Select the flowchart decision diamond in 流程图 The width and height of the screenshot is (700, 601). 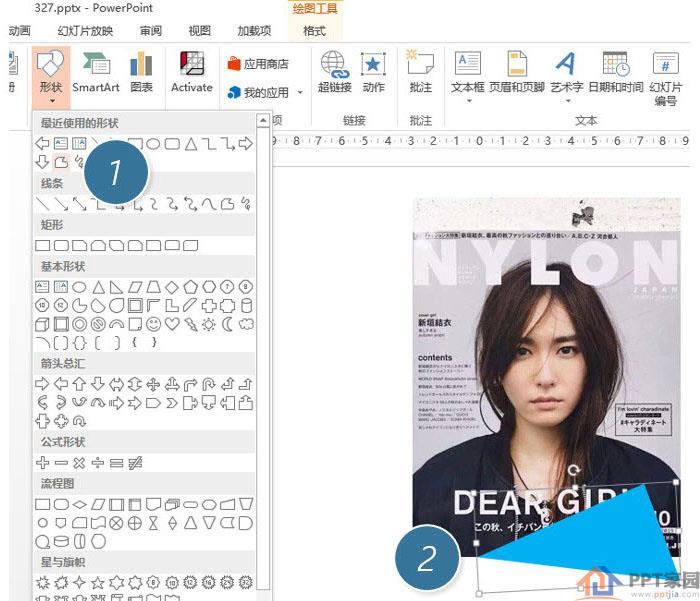(79, 505)
